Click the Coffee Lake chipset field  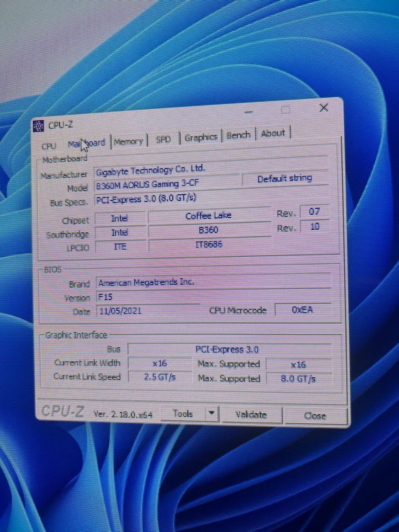click(208, 216)
